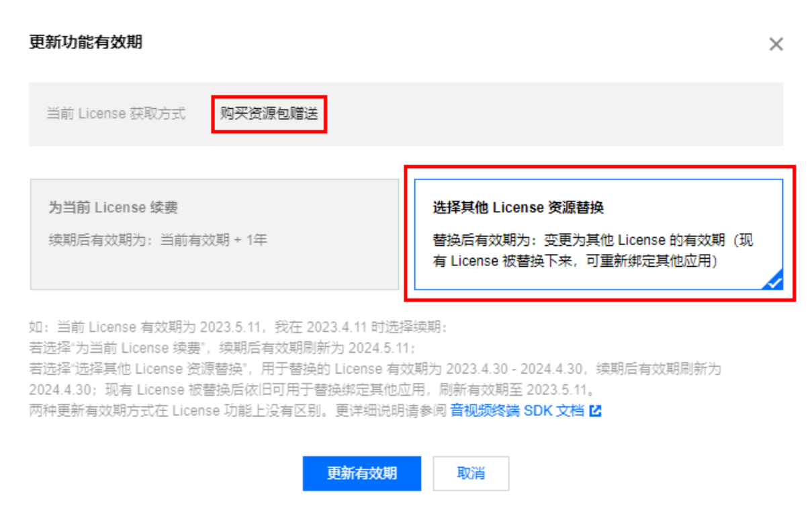The width and height of the screenshot is (812, 520).
Task: Click the 为当前 License 续费 card heading
Action: (x=113, y=208)
